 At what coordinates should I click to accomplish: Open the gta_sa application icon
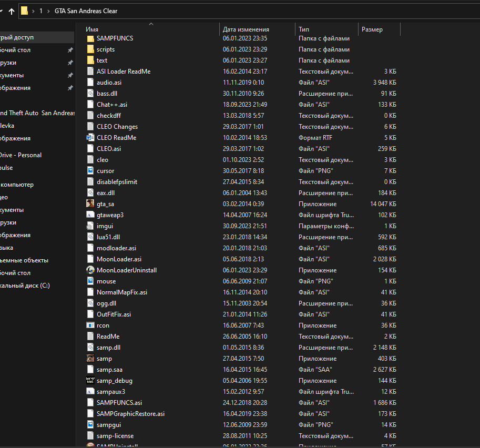coord(90,204)
